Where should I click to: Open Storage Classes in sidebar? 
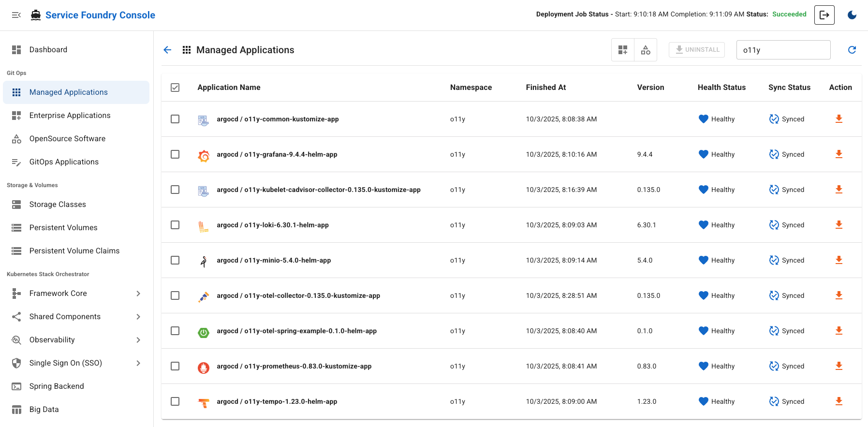pos(76,205)
